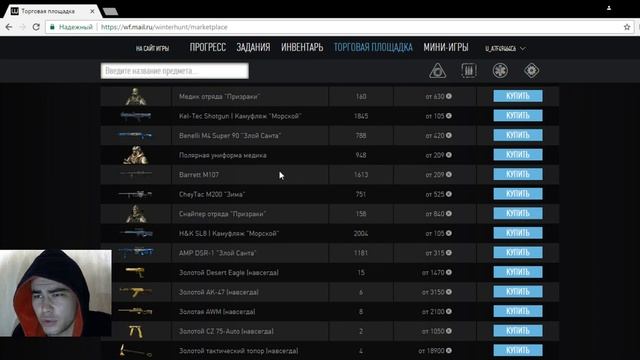The height and width of the screenshot is (360, 640).
Task: Buy the Золотой АК-47
Action: pos(518,292)
